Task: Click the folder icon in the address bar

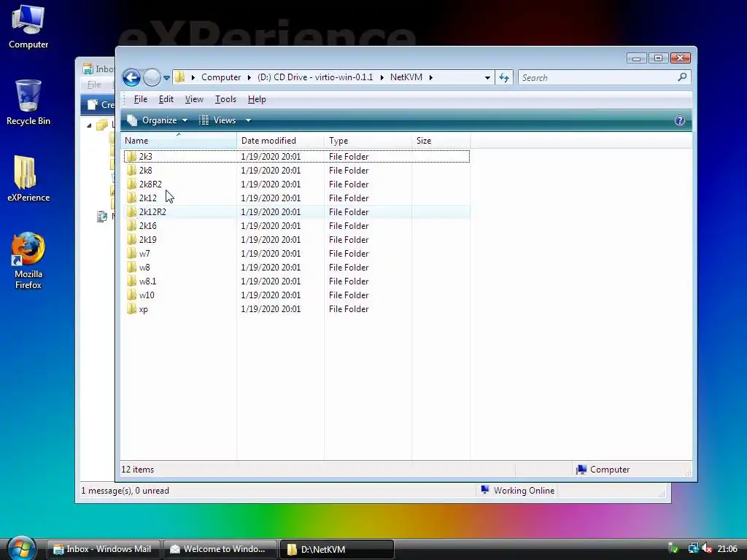Action: (179, 77)
